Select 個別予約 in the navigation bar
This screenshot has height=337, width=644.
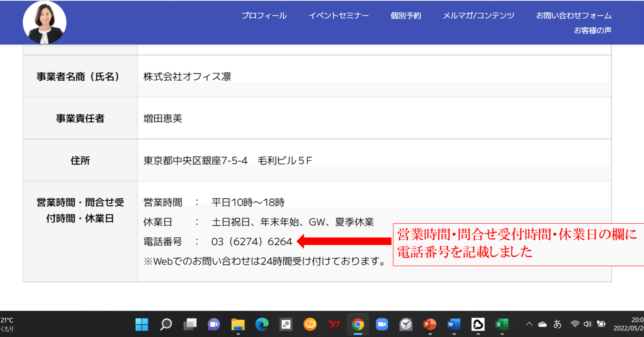(405, 15)
